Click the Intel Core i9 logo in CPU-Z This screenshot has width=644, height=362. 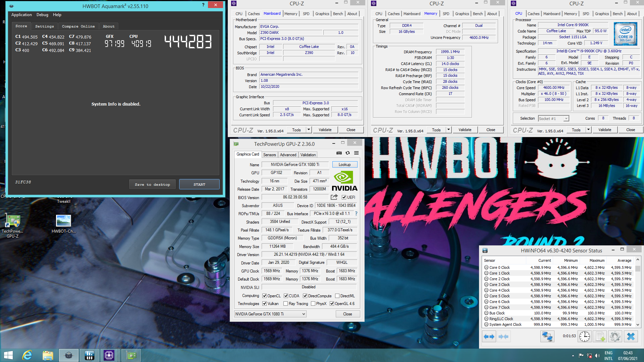click(626, 34)
